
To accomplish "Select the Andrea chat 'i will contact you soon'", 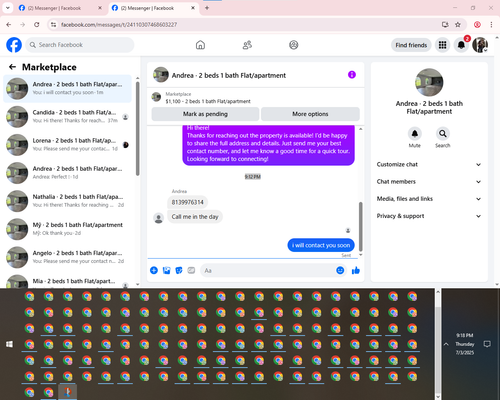I will 67,89.
